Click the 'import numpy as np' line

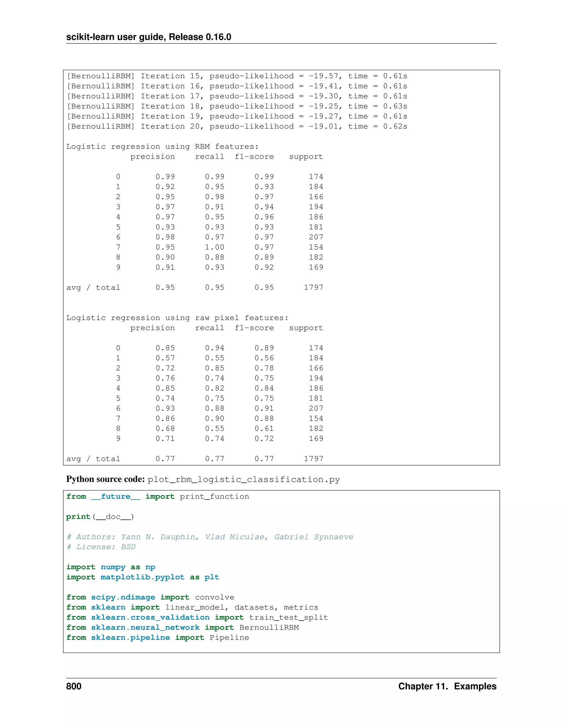[111, 567]
